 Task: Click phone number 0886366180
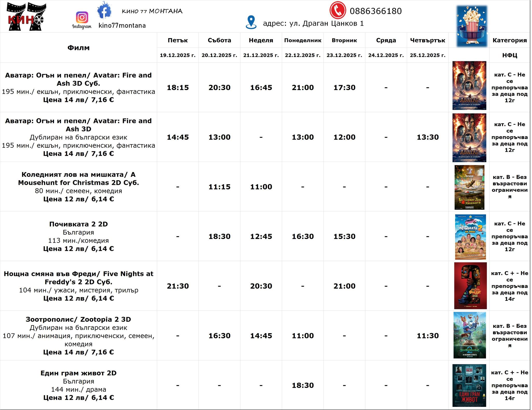coord(376,11)
